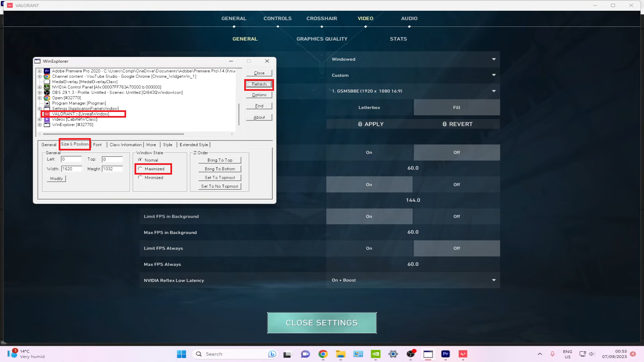
Task: Switch to the Graphics Quality tab
Action: point(322,39)
